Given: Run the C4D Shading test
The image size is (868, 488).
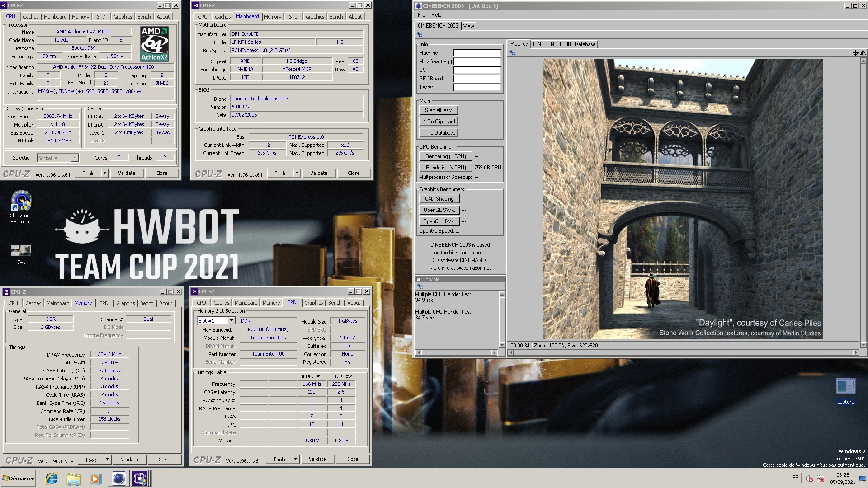Looking at the screenshot, I should (439, 199).
